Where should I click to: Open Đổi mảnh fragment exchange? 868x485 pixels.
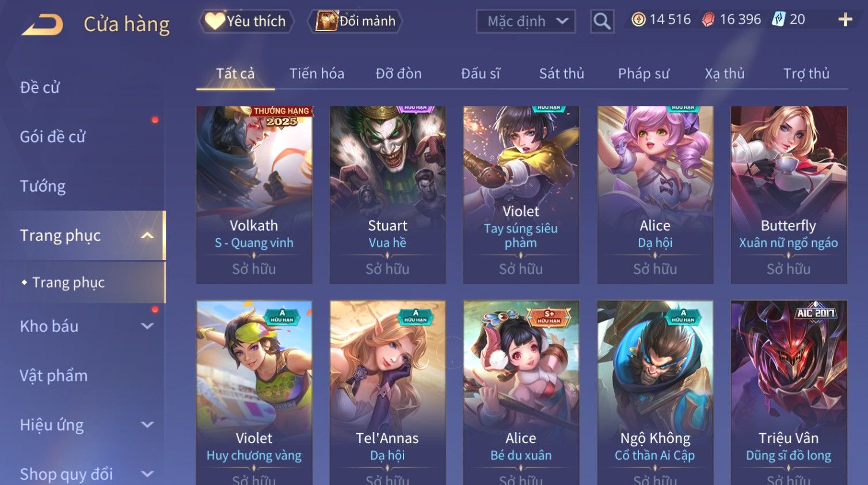(x=355, y=21)
